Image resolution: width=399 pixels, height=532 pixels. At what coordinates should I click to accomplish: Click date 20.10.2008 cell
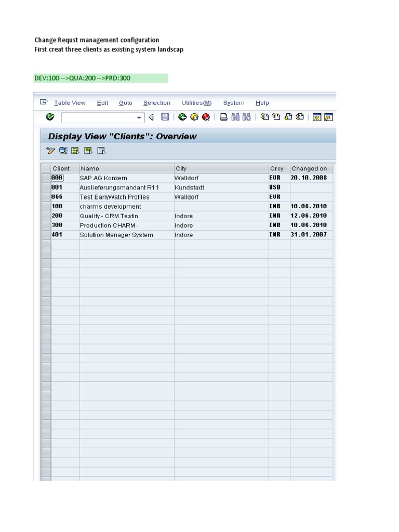pyautogui.click(x=312, y=178)
